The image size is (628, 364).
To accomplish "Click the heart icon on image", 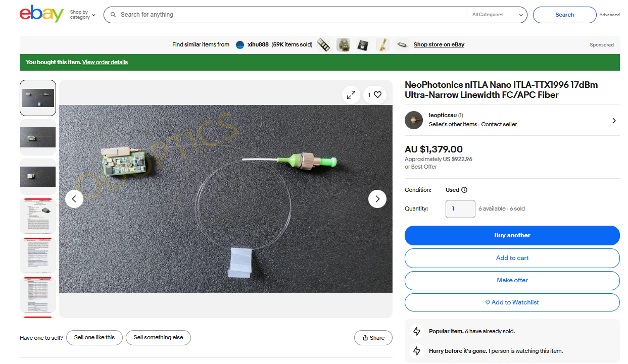I will point(377,94).
